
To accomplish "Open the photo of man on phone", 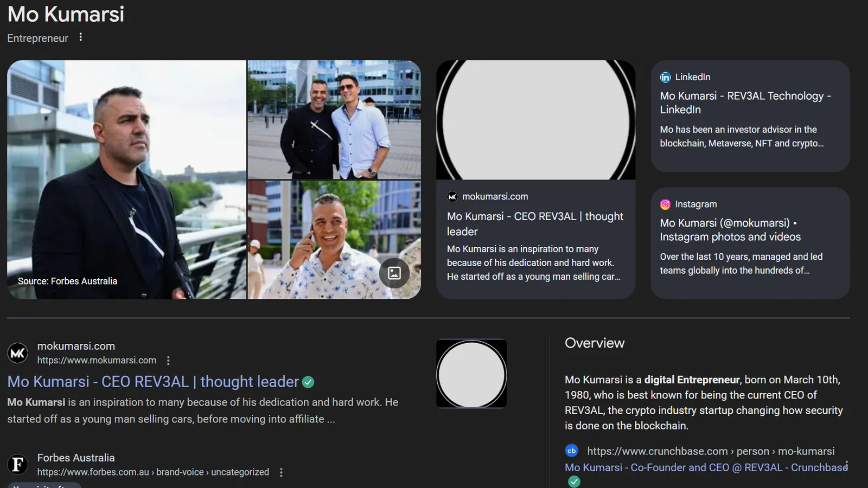I will [334, 240].
